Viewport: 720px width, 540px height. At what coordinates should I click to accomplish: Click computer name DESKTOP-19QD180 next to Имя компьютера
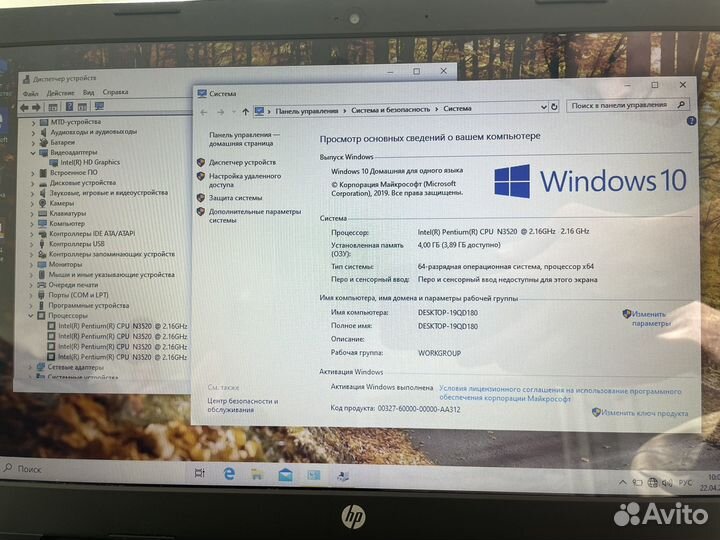448,313
